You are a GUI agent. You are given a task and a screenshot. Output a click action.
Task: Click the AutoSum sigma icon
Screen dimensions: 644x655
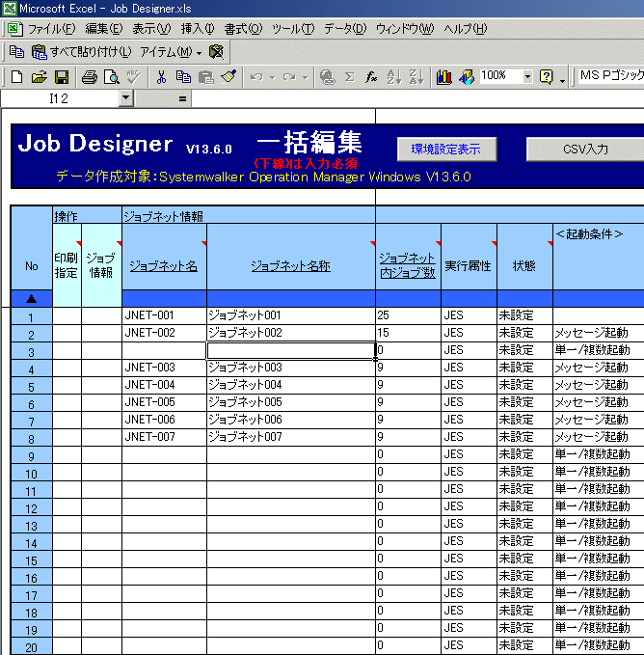(350, 77)
